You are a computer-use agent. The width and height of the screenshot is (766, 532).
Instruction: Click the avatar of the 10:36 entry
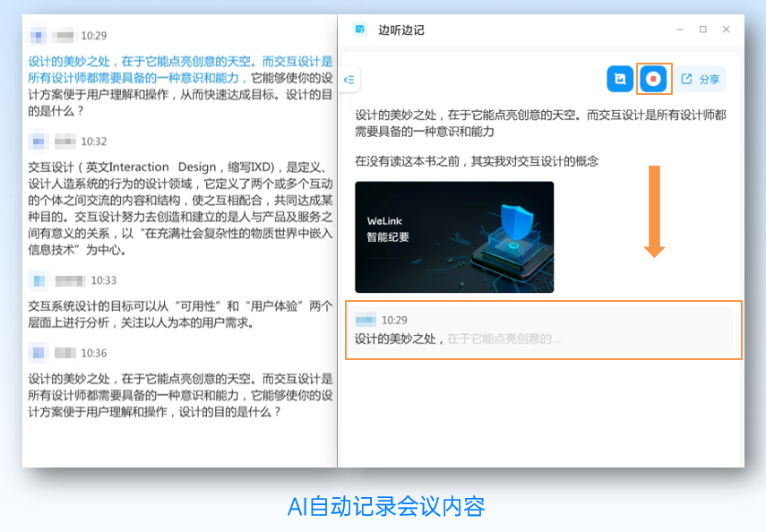point(37,353)
